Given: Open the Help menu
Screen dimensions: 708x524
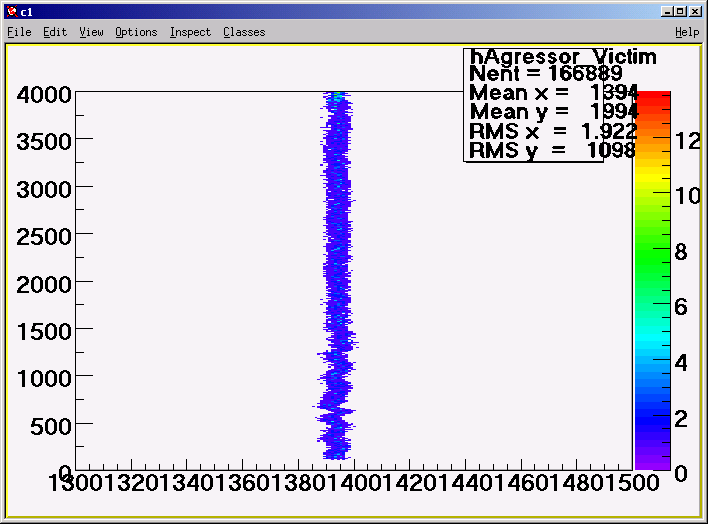Looking at the screenshot, I should 687,32.
